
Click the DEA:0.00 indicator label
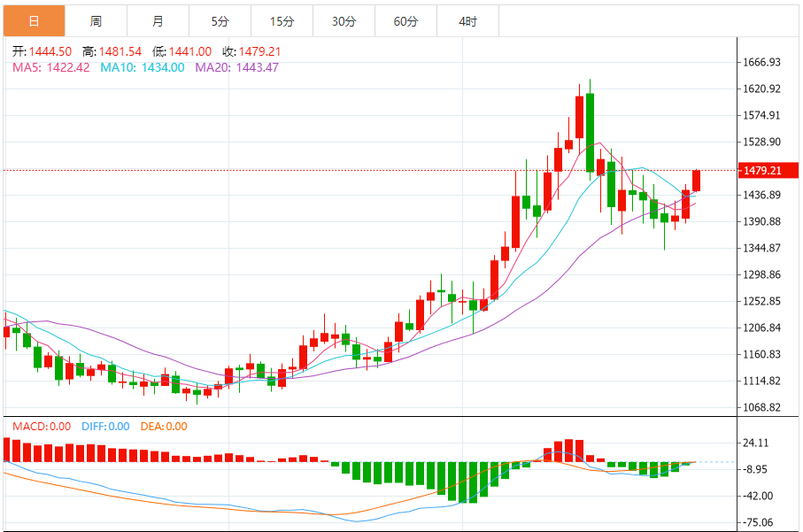164,427
